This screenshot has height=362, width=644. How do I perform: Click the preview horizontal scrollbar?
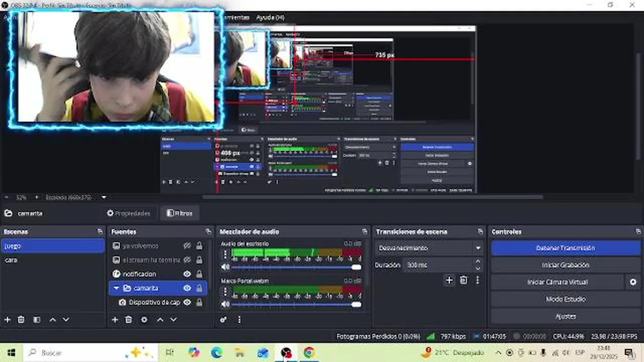click(x=372, y=197)
